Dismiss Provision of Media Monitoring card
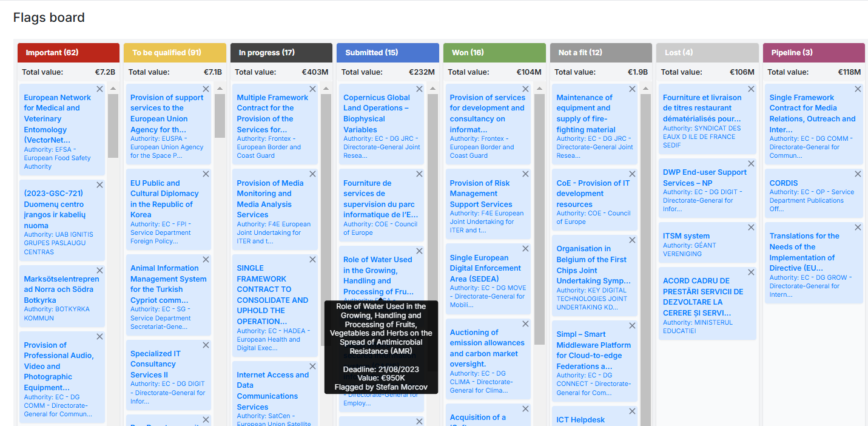 point(312,174)
